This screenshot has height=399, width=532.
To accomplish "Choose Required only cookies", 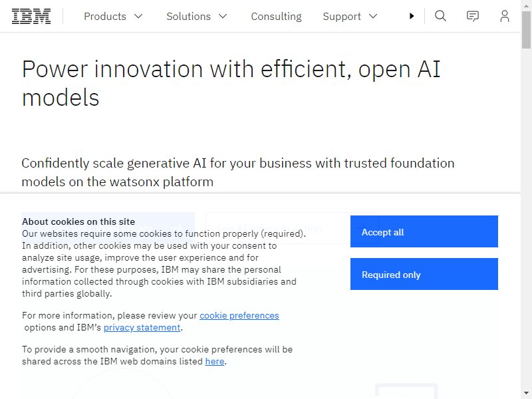I will [x=424, y=274].
